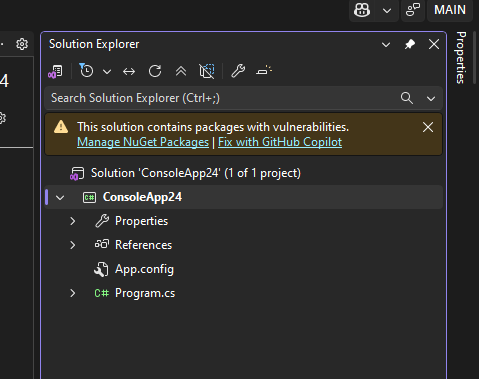Image resolution: width=479 pixels, height=379 pixels.
Task: Dismiss the vulnerabilities warning banner
Action: pyautogui.click(x=428, y=127)
